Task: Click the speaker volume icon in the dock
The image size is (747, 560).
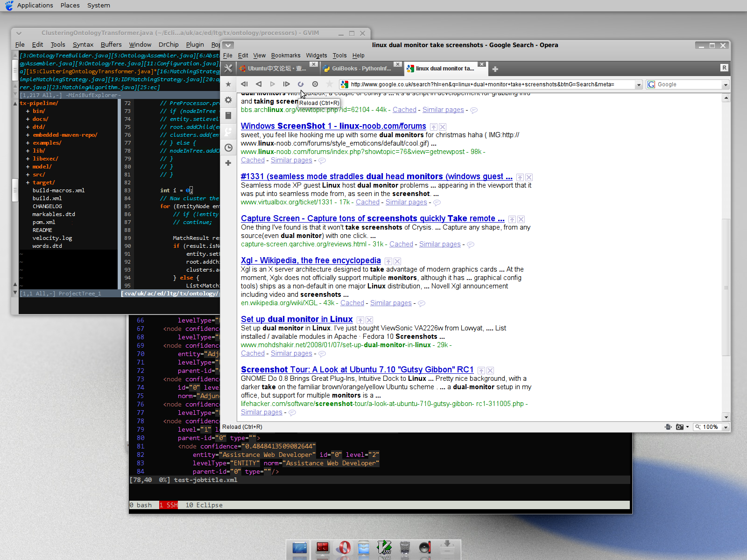Action: click(425, 548)
